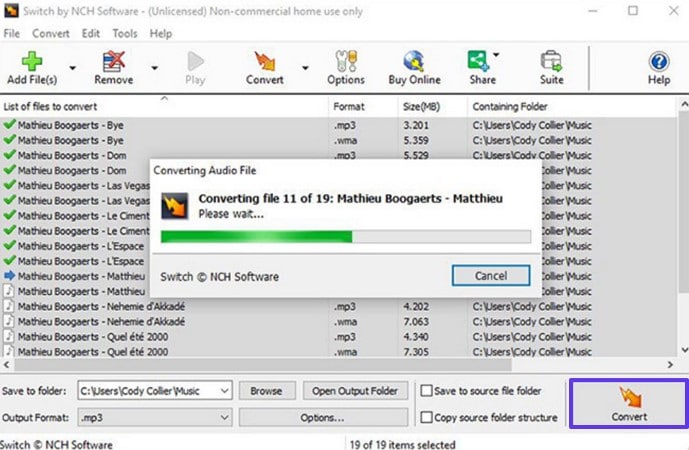Sort by 'List of files to convert' header
This screenshot has width=689, height=450.
click(164, 106)
